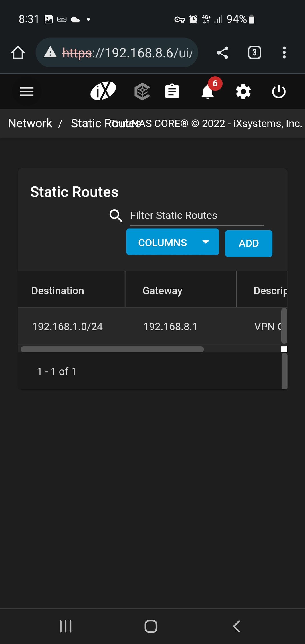Open the task manager clipboard icon
Image resolution: width=305 pixels, height=644 pixels.
(x=172, y=92)
